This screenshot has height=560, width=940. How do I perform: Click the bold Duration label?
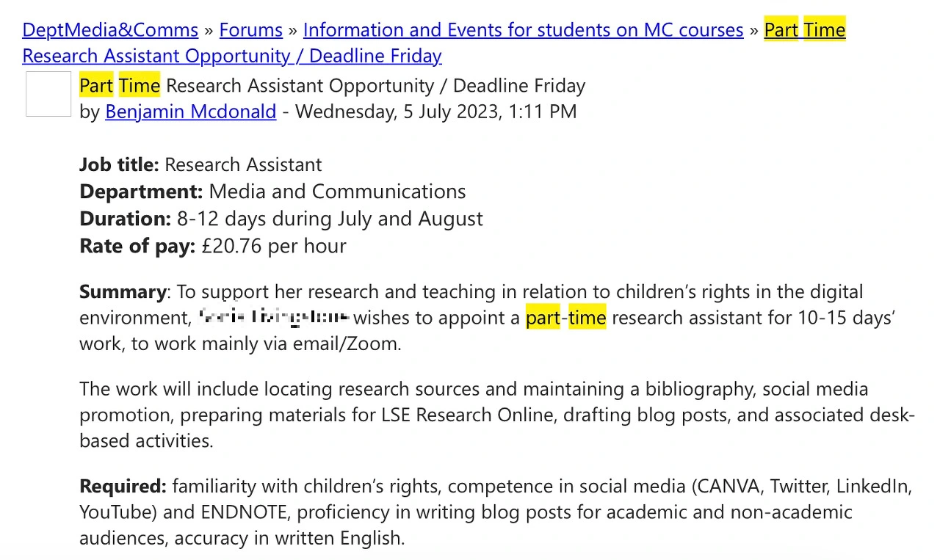coord(126,219)
